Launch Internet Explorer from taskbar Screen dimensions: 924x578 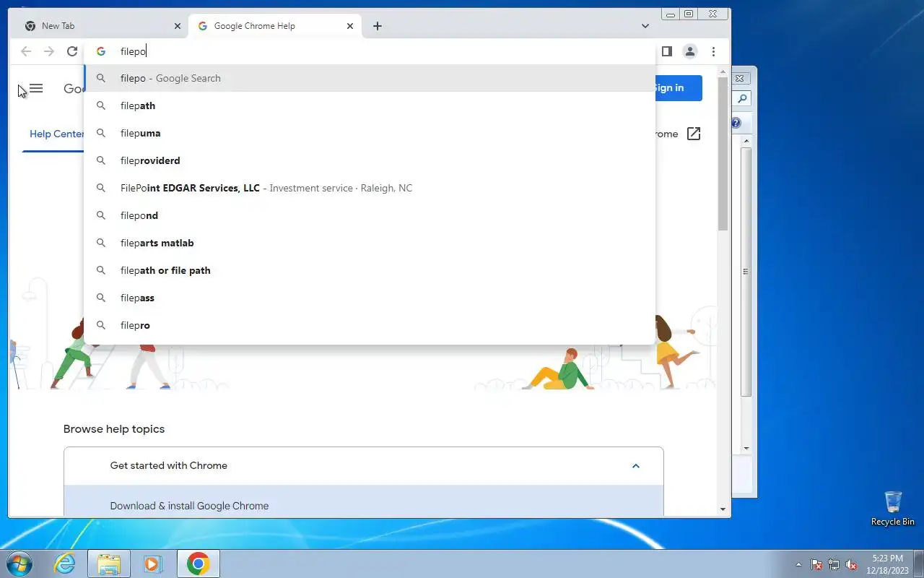pyautogui.click(x=65, y=564)
